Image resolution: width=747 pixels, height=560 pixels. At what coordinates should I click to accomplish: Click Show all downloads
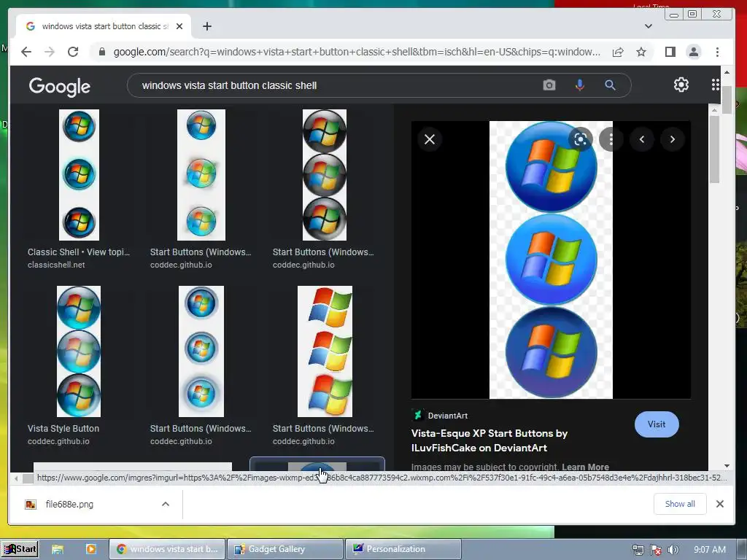coord(679,504)
